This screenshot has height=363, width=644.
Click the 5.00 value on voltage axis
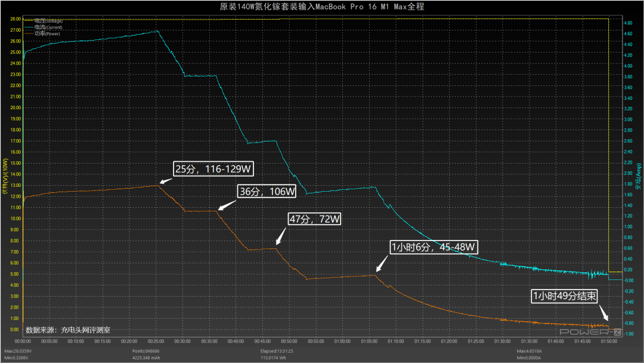coord(15,274)
